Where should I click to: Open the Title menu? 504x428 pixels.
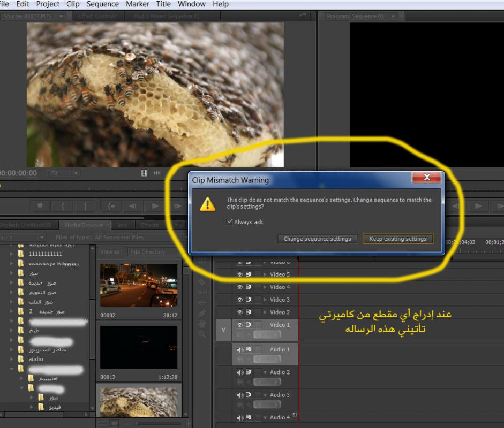163,4
